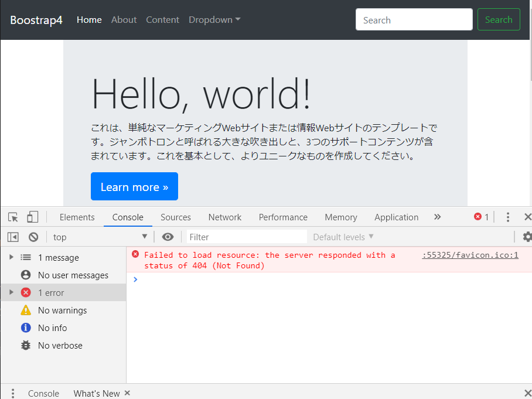Open the Default levels dropdown
This screenshot has width=532, height=399.
(x=343, y=237)
